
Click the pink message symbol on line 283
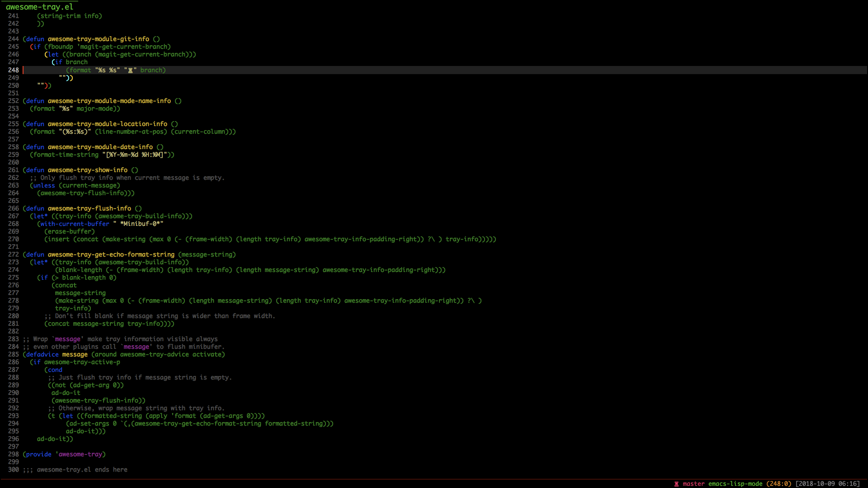[67, 339]
